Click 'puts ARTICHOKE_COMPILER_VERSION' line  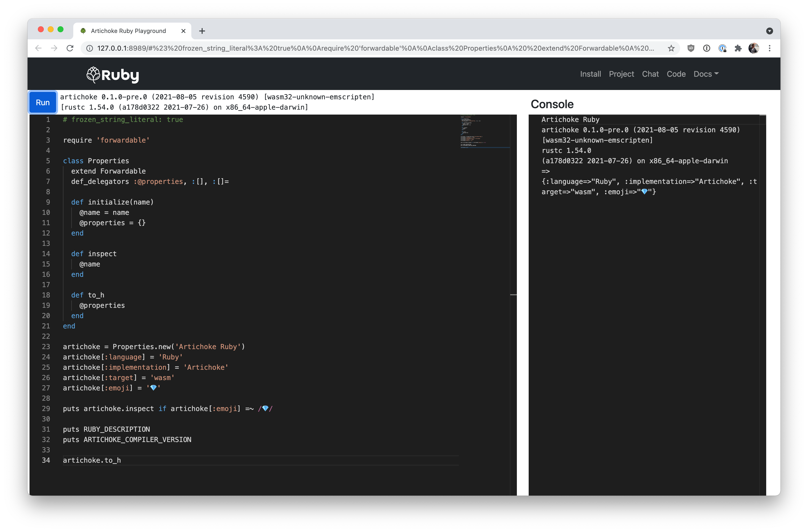127,439
